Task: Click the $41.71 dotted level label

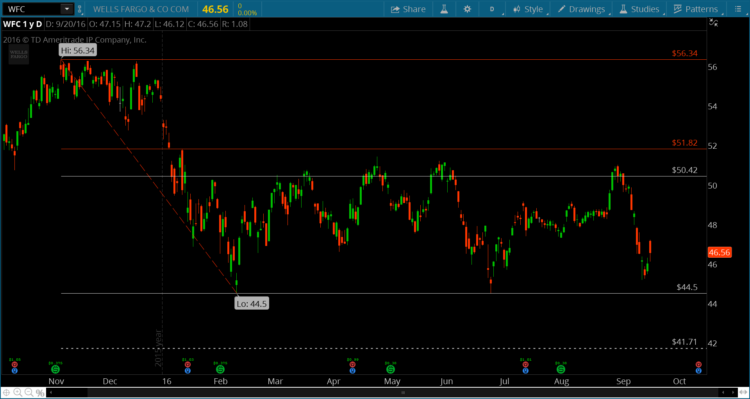Action: [684, 342]
